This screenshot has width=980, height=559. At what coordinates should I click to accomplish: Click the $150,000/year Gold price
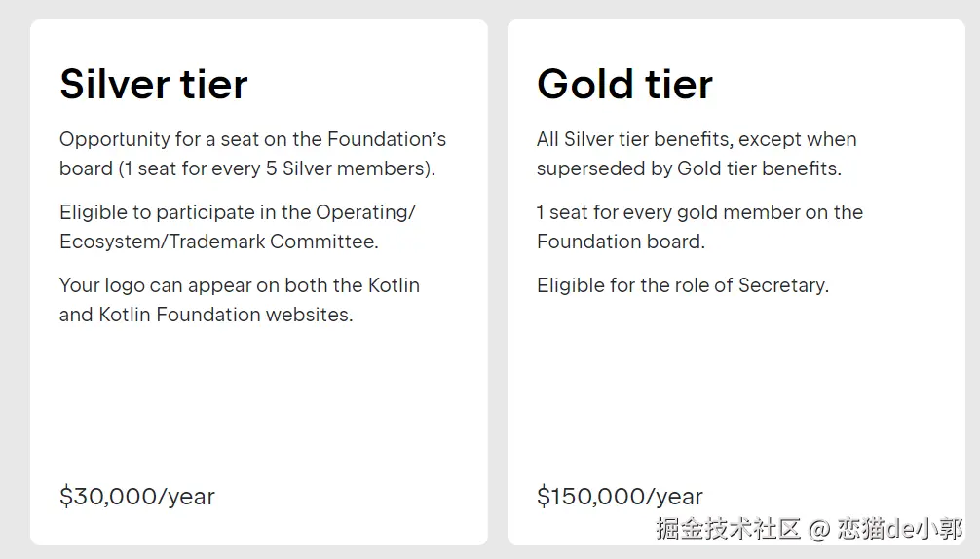(x=620, y=496)
